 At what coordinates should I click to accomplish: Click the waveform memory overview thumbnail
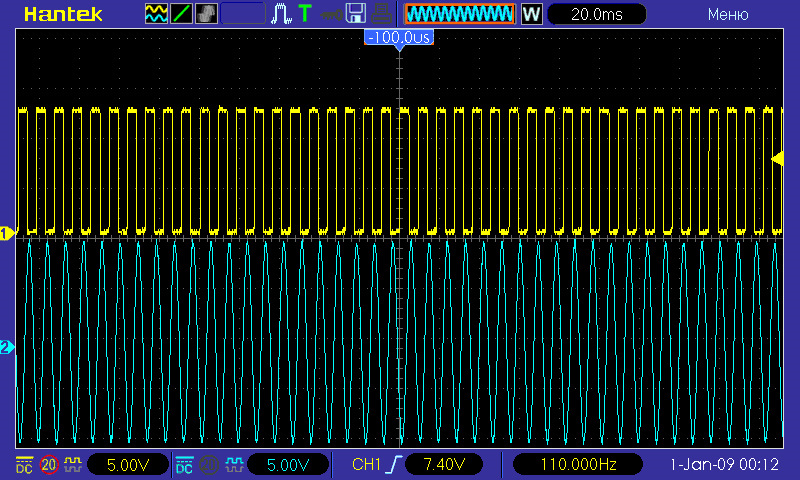(460, 14)
